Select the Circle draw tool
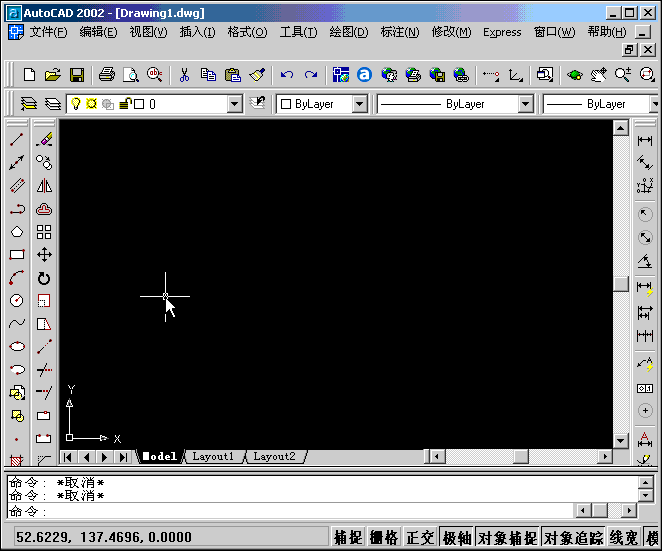 17,301
